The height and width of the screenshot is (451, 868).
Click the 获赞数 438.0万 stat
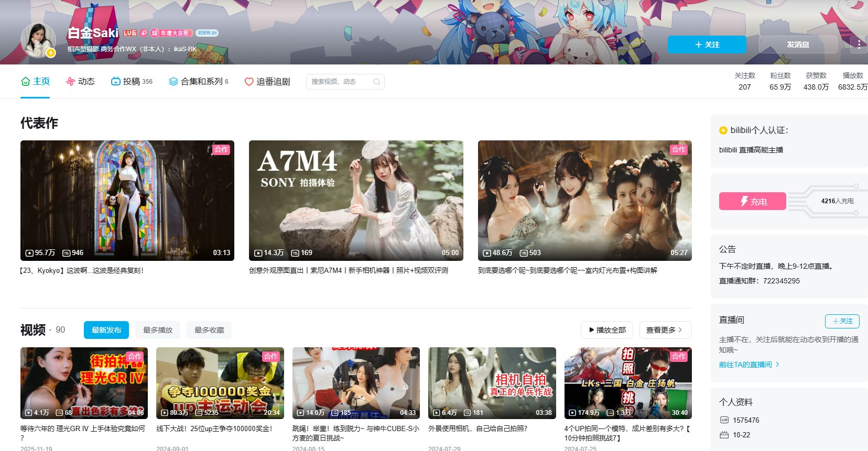[x=816, y=81]
